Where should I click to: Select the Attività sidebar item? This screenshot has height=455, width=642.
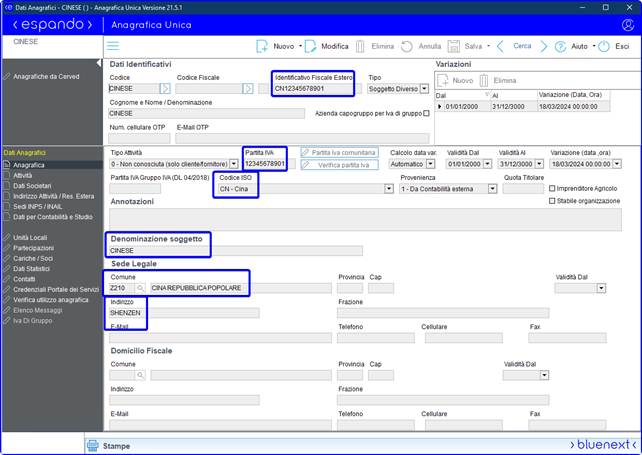[x=23, y=175]
